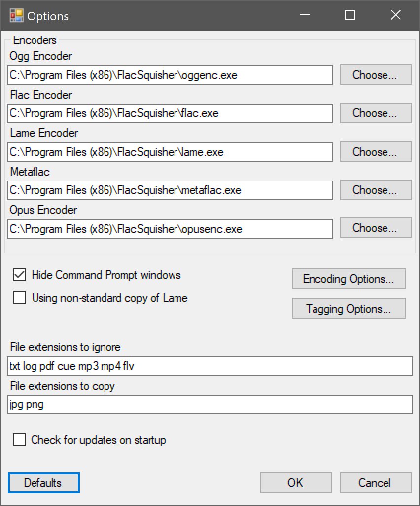Open Encoding Options dialog
The width and height of the screenshot is (420, 506).
tap(349, 279)
